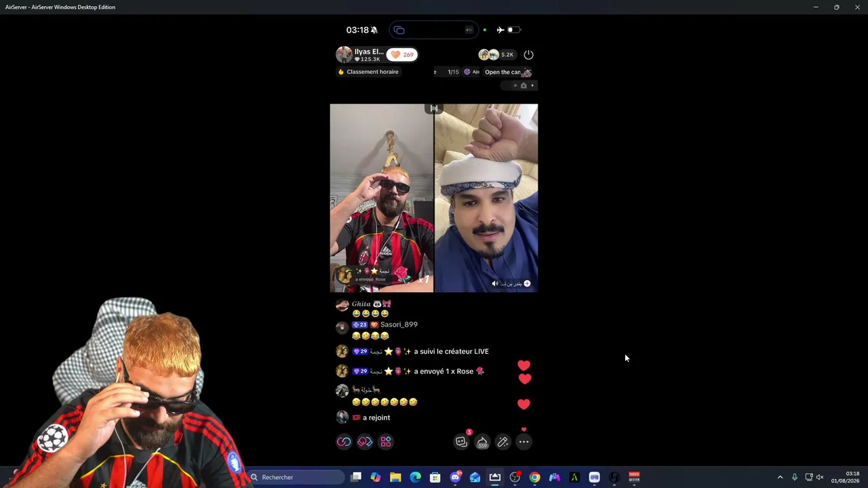The image size is (868, 488).
Task: Tap the "a envoyé 1 x Rose" message
Action: click(x=449, y=371)
